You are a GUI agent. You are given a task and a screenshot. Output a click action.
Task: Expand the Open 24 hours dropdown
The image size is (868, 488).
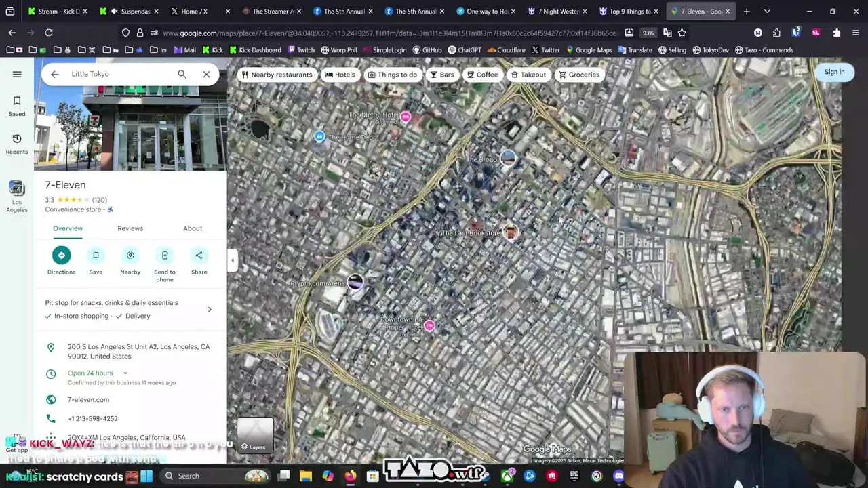click(125, 373)
